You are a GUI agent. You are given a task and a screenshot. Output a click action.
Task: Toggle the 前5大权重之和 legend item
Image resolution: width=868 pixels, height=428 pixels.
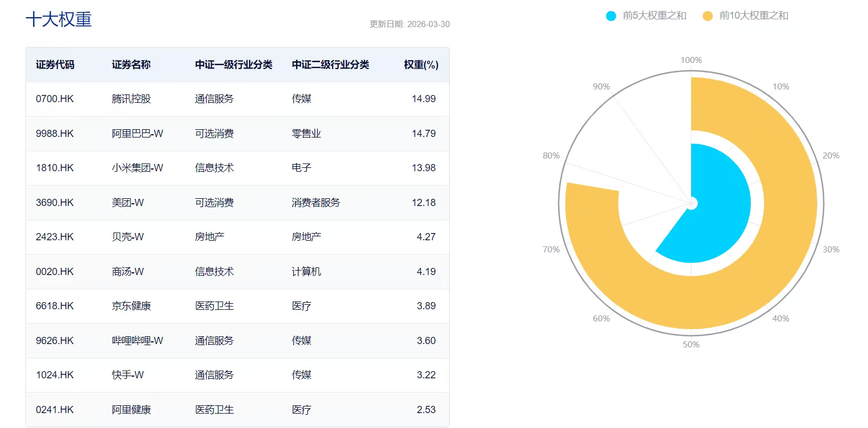click(x=646, y=16)
